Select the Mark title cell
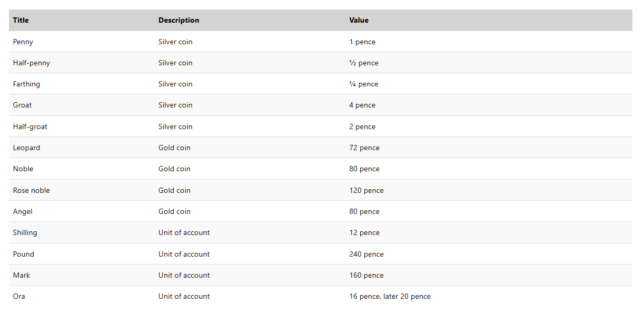 coord(22,275)
